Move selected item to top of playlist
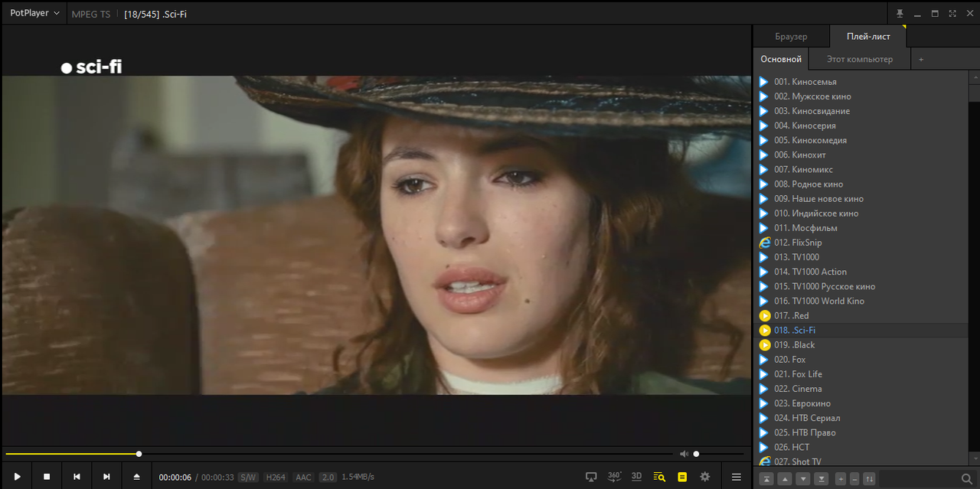Image resolution: width=980 pixels, height=489 pixels. 766,479
